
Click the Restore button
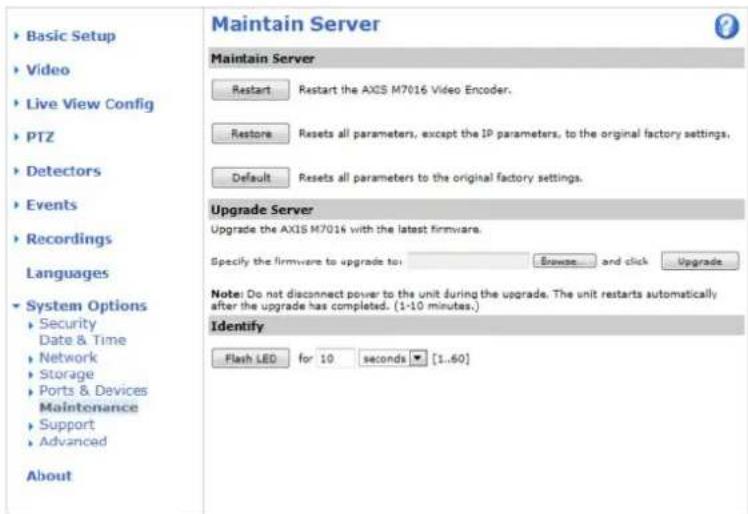(250, 134)
